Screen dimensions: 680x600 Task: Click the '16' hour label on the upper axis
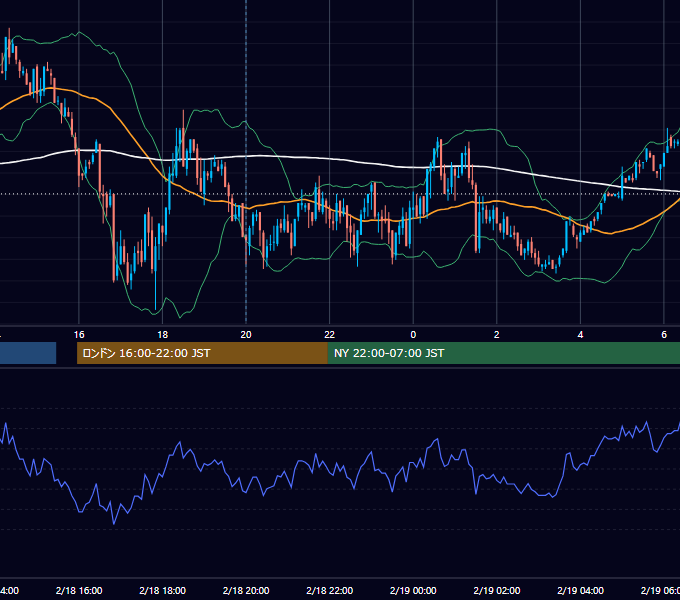point(79,335)
